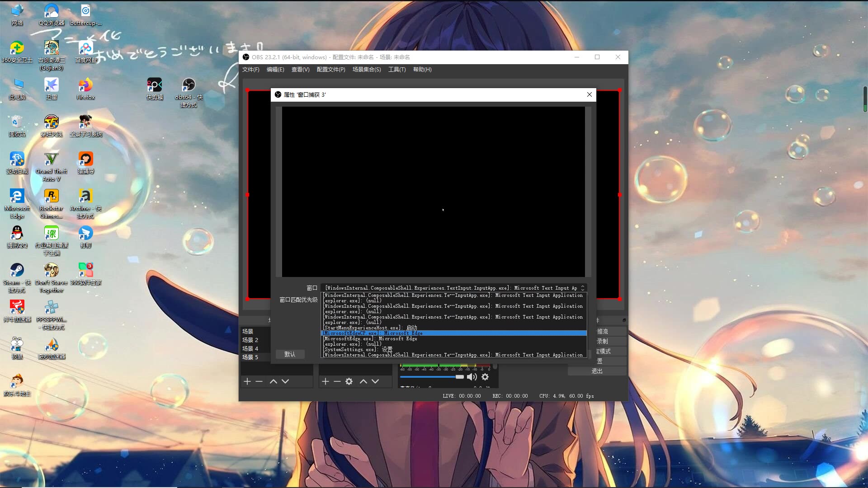Click the 默认 defaults button
The height and width of the screenshot is (488, 868).
pos(290,354)
